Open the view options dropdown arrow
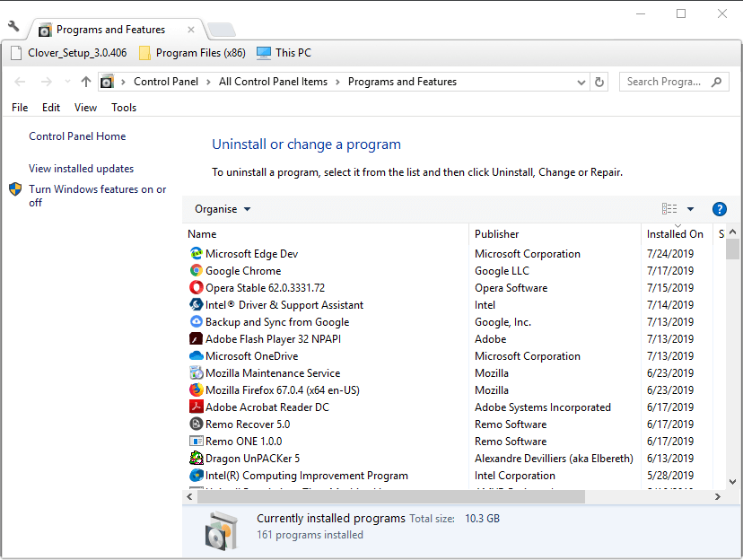This screenshot has height=560, width=743. [690, 209]
